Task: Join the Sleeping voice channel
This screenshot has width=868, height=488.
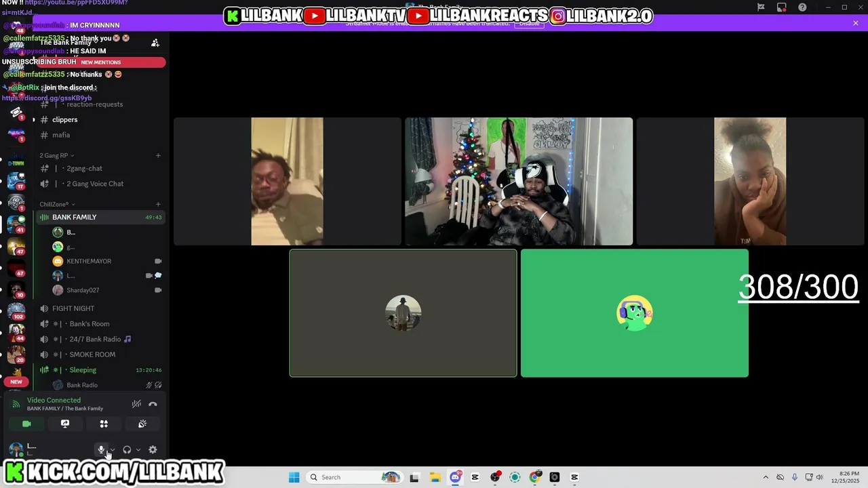Action: click(x=100, y=370)
